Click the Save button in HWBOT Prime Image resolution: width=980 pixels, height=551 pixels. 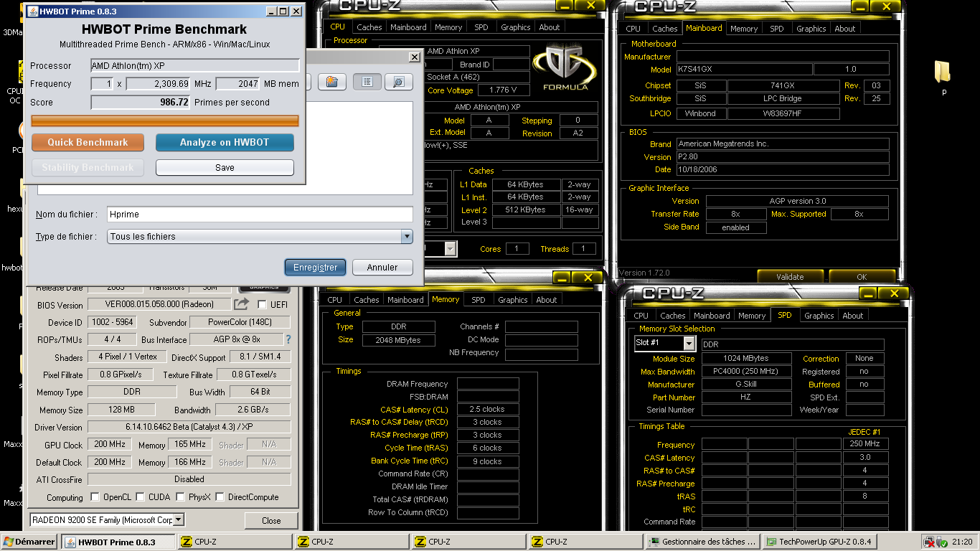(225, 167)
